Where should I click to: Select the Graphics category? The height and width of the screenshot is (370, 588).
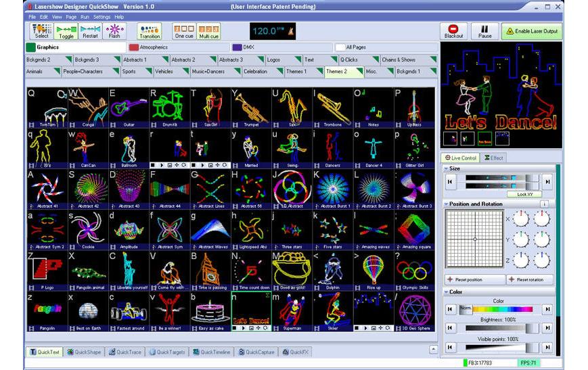tap(75, 47)
